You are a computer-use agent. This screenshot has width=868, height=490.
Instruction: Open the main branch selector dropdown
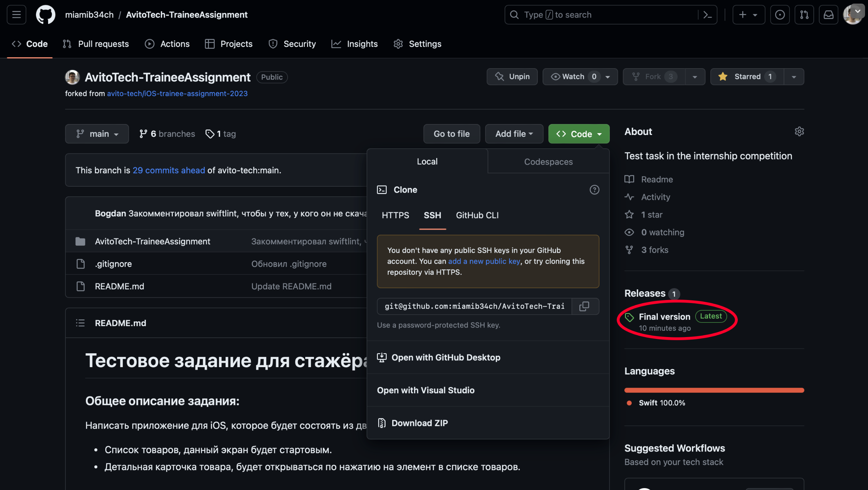pos(97,134)
